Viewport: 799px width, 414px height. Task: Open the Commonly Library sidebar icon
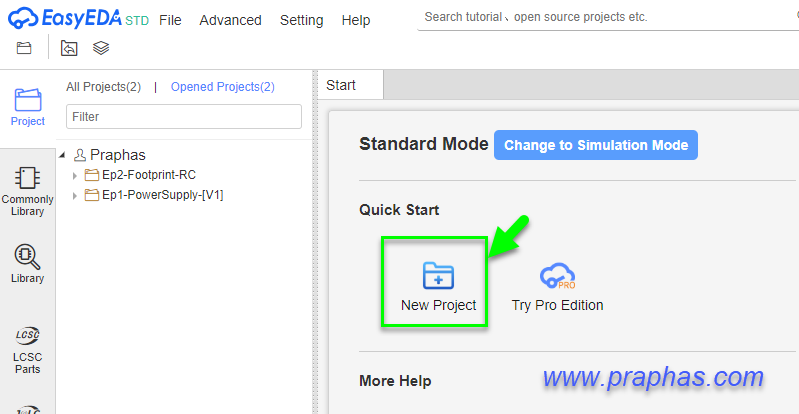point(27,178)
